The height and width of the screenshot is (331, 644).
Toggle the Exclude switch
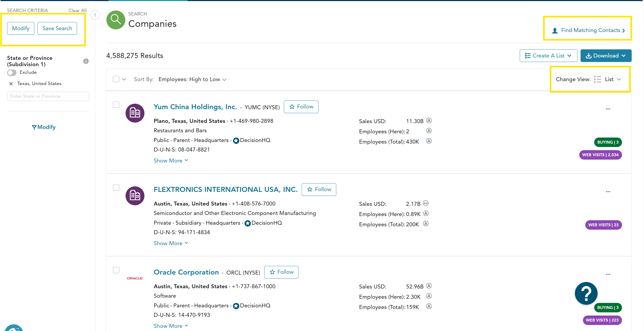pyautogui.click(x=12, y=72)
